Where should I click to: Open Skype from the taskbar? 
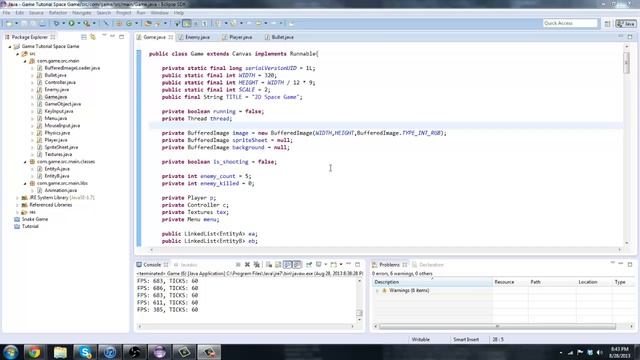coord(85,352)
